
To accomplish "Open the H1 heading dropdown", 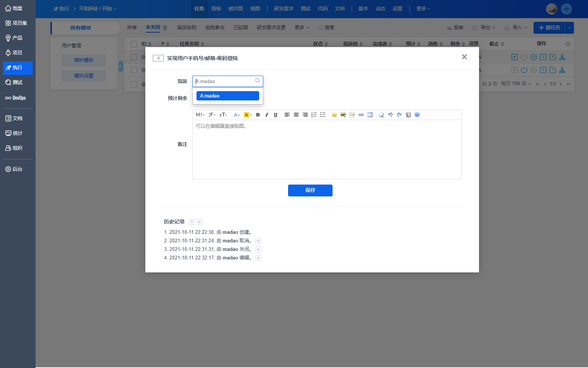I will (200, 115).
